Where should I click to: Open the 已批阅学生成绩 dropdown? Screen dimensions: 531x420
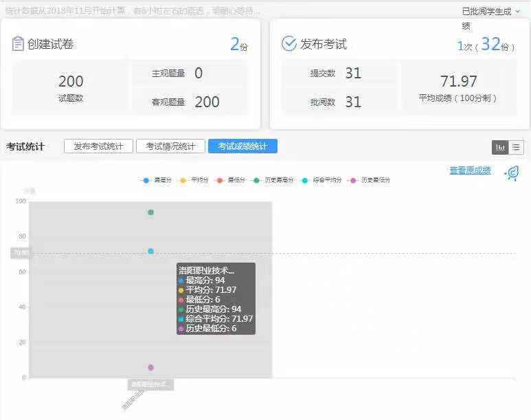pos(490,11)
